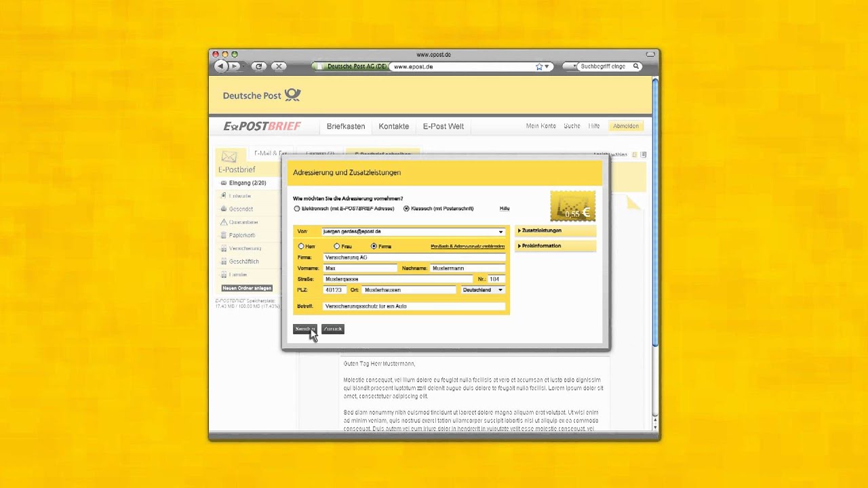
Task: Click the browser Back arrow button
Action: click(220, 66)
